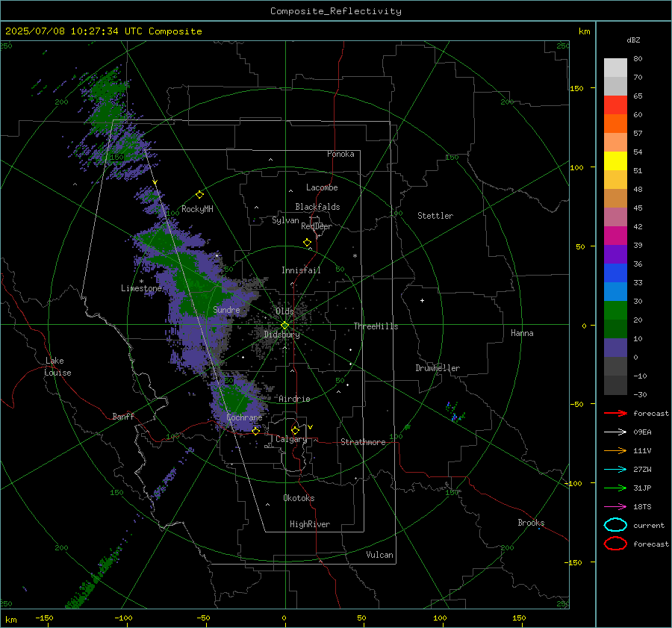Click the Sundre city label

[226, 309]
